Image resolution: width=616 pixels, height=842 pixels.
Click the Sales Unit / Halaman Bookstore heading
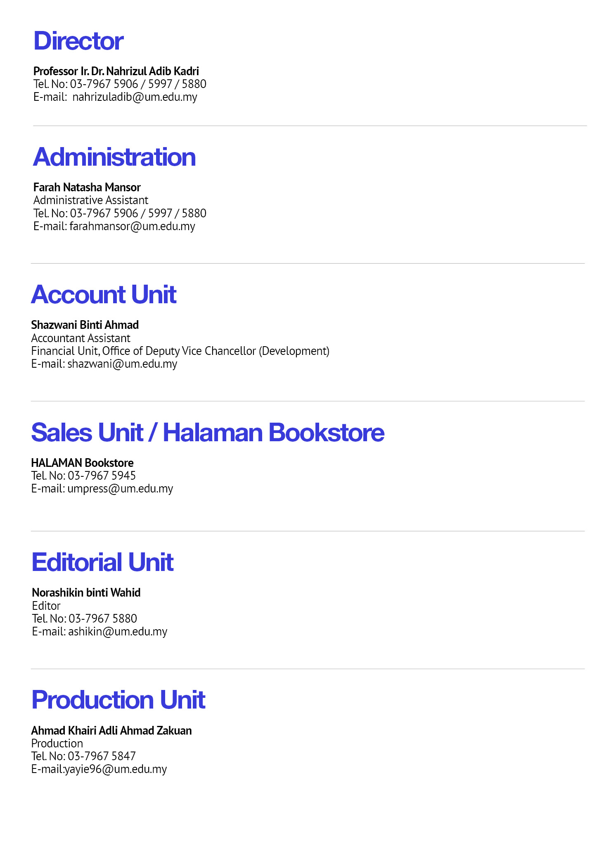click(x=208, y=433)
